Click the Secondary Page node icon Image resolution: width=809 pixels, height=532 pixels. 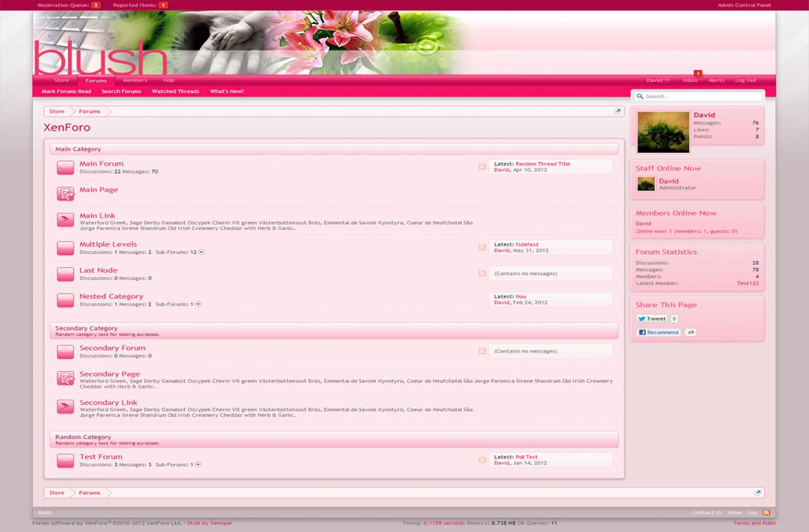pyautogui.click(x=66, y=378)
